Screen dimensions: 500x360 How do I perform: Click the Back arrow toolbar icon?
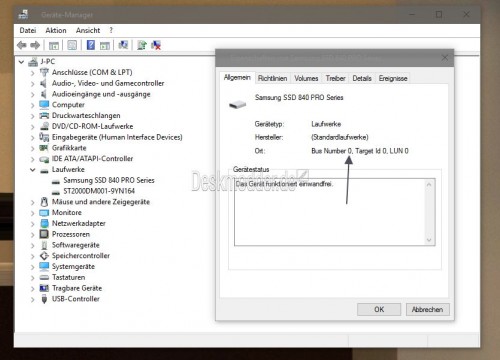point(22,45)
